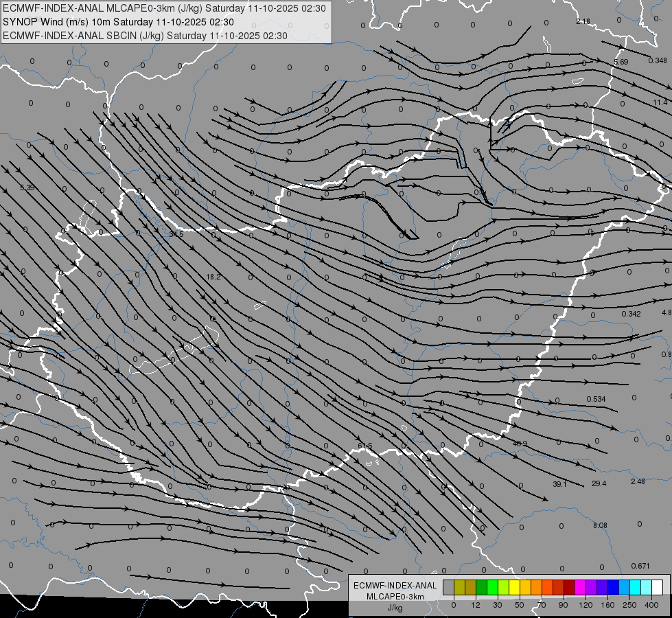
Task: Select the white legend swatch at scale end
Action: pos(658,588)
